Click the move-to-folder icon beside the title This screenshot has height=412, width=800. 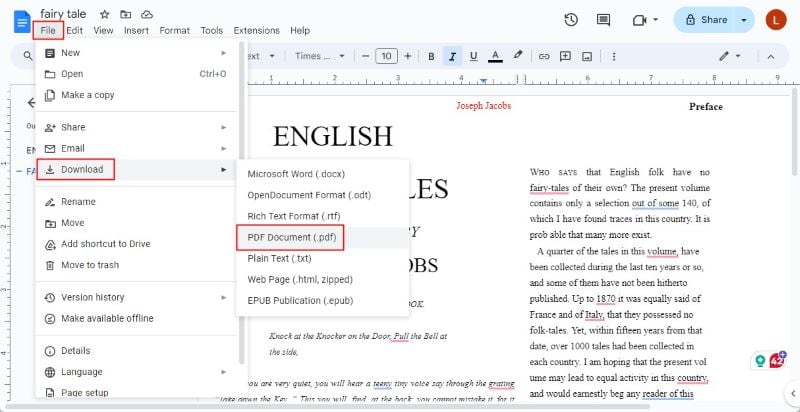(126, 14)
